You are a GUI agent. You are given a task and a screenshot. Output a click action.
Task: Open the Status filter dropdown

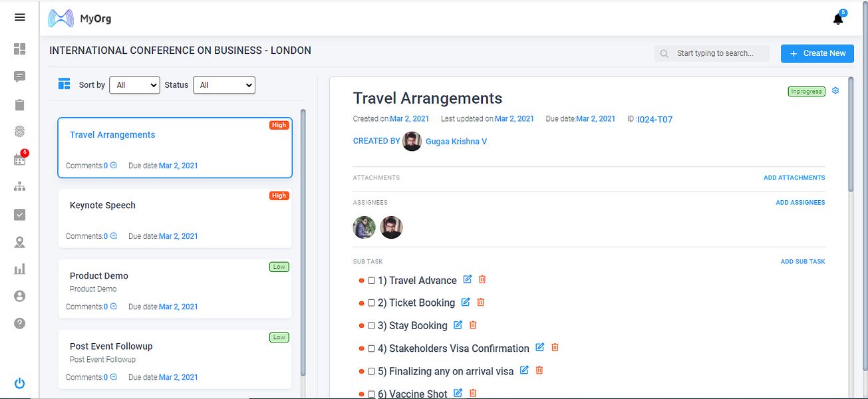pos(224,85)
